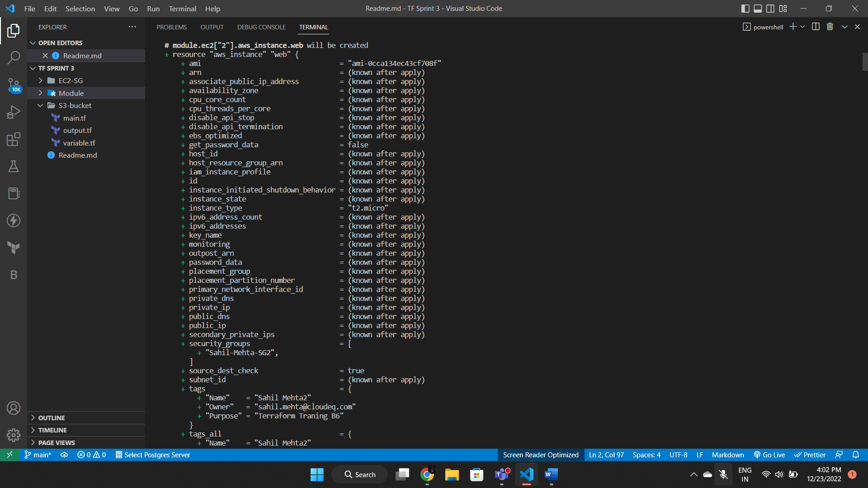Screen dimensions: 868x488
Task: Click Select Postgres Server in status bar
Action: click(152, 455)
